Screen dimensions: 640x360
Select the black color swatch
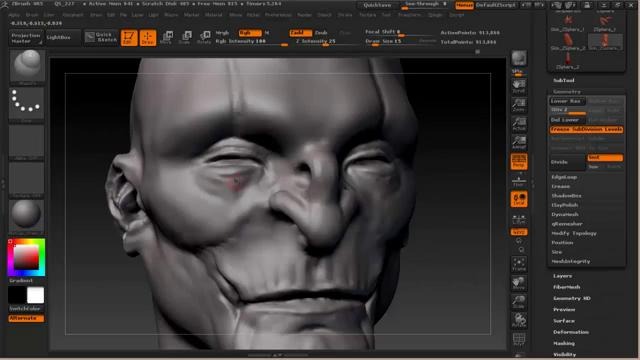click(17, 295)
